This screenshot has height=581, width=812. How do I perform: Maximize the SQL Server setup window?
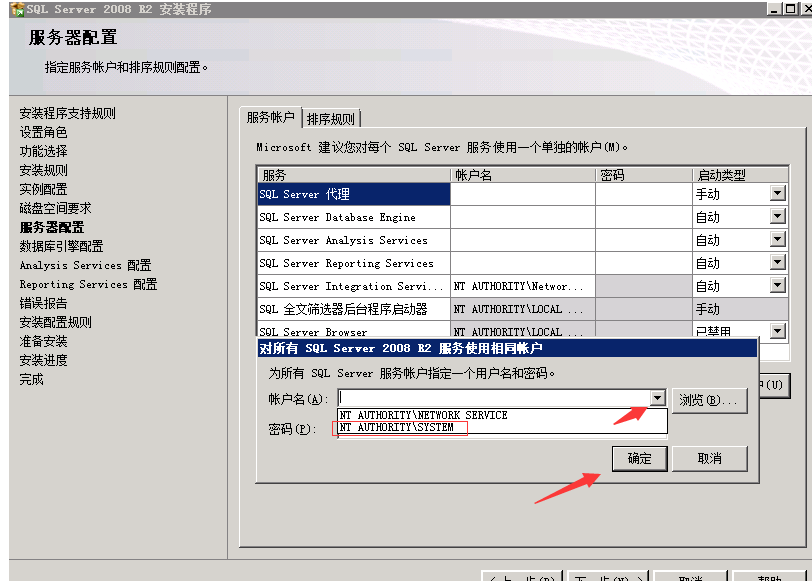[791, 9]
